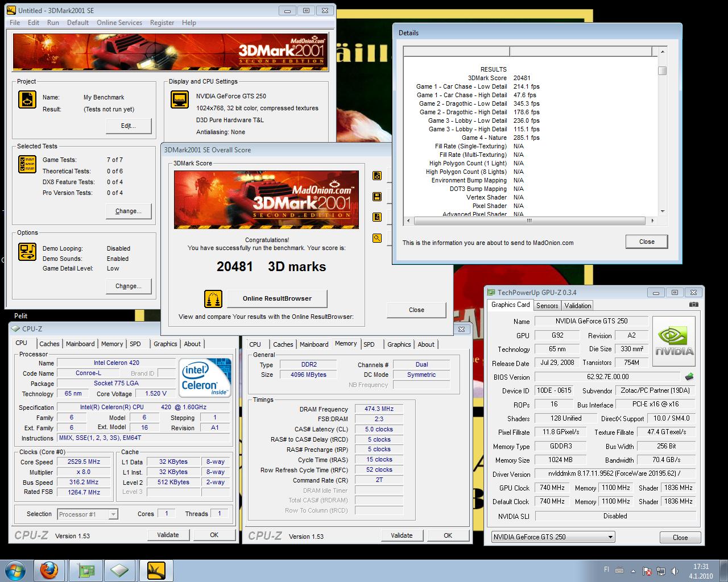Viewport: 728px width, 582px height.
Task: Click the first column header in Details list
Action: point(456,51)
